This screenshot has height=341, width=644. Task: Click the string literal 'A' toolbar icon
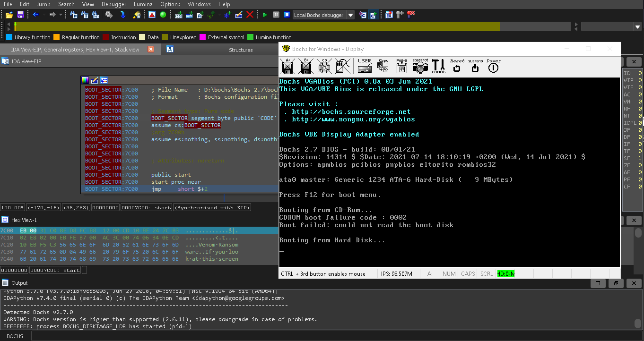pos(200,15)
